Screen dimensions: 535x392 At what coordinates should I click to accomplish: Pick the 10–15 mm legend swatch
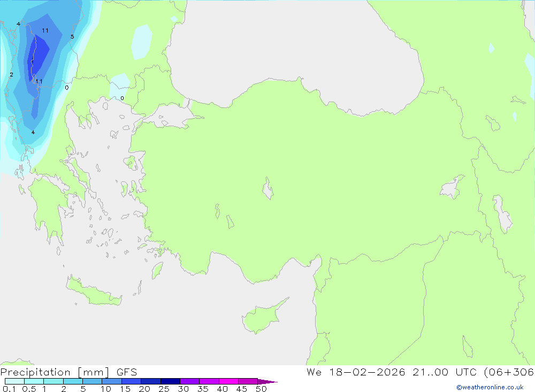tap(112, 381)
